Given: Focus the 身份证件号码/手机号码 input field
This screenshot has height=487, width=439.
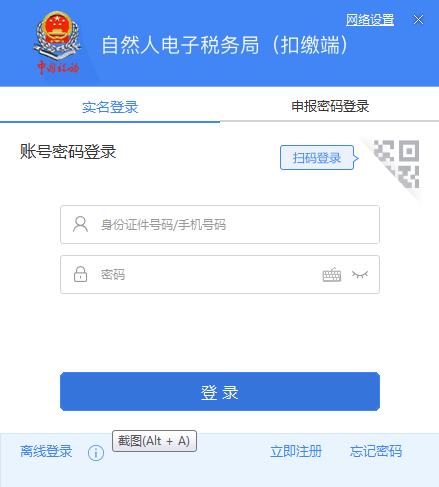Looking at the screenshot, I should (x=220, y=224).
